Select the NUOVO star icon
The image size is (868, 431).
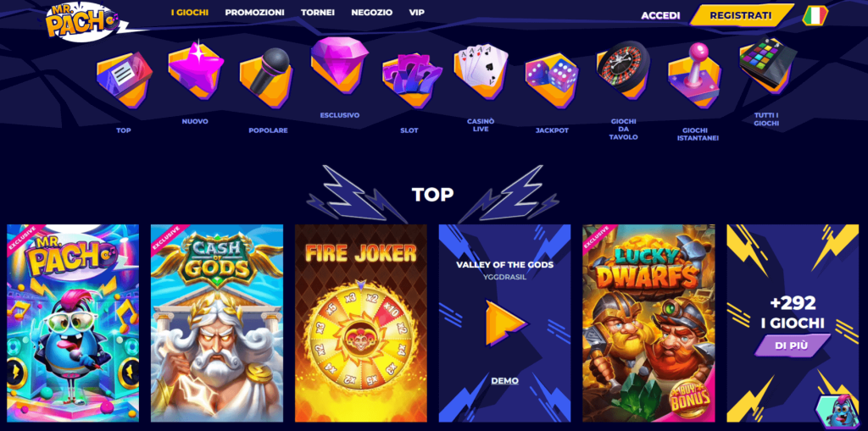196,71
